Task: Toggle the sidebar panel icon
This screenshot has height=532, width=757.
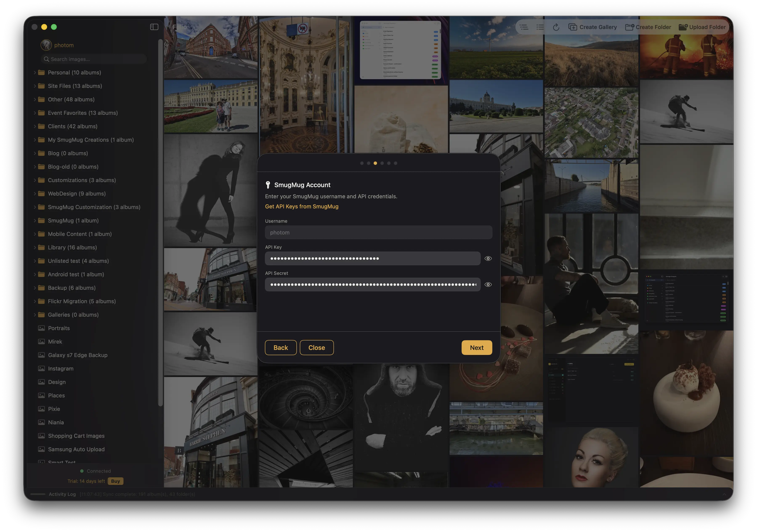Action: point(154,27)
